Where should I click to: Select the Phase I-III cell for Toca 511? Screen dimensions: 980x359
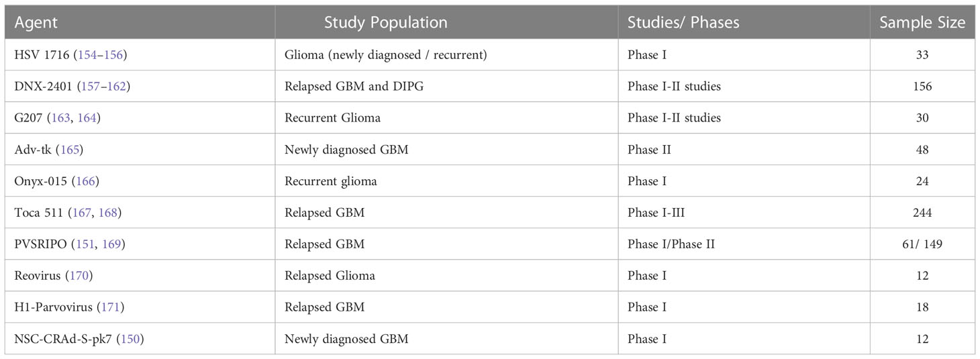pos(744,213)
